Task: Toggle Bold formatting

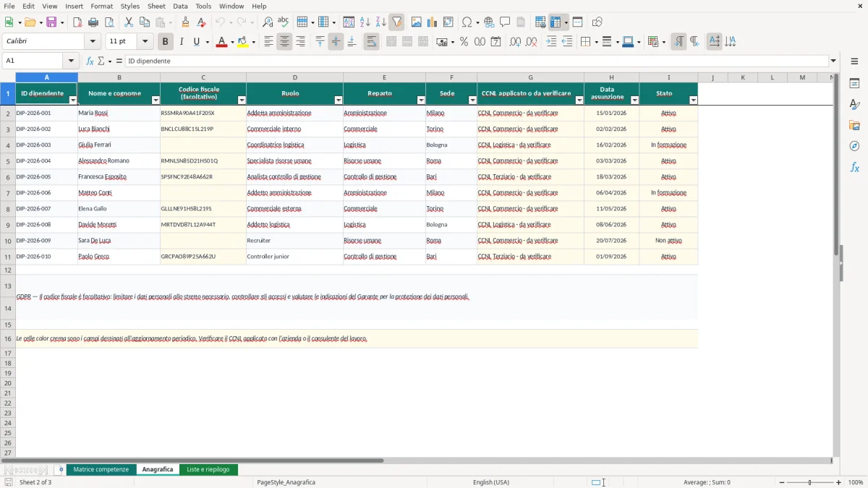Action: [166, 42]
